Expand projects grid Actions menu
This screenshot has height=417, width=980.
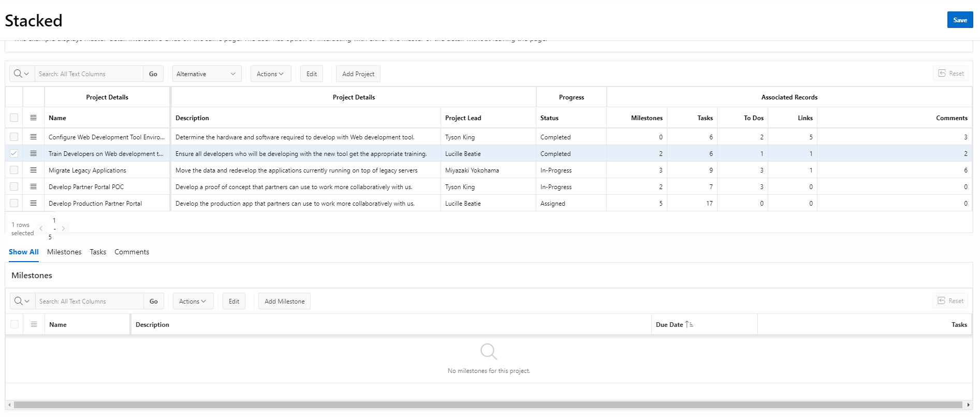[270, 74]
